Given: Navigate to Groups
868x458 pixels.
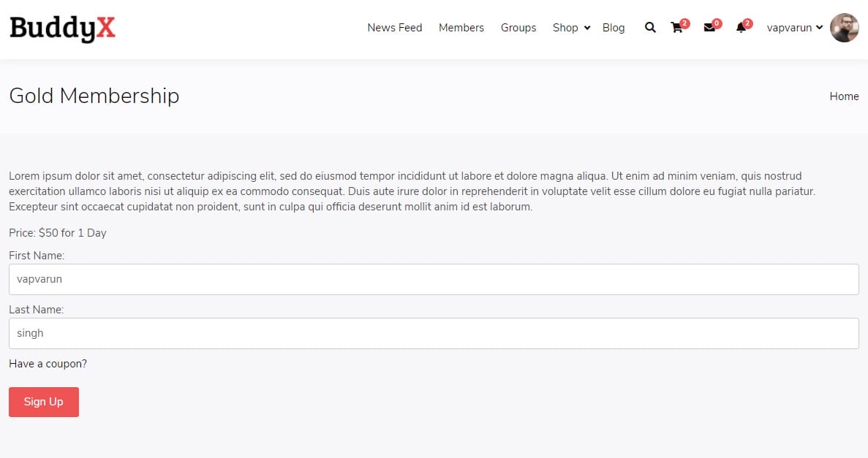Looking at the screenshot, I should tap(518, 28).
